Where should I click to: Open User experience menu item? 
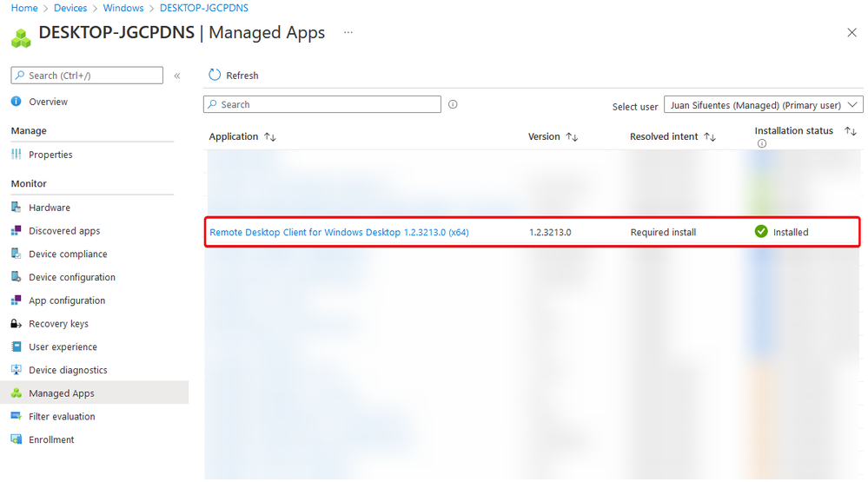point(63,347)
